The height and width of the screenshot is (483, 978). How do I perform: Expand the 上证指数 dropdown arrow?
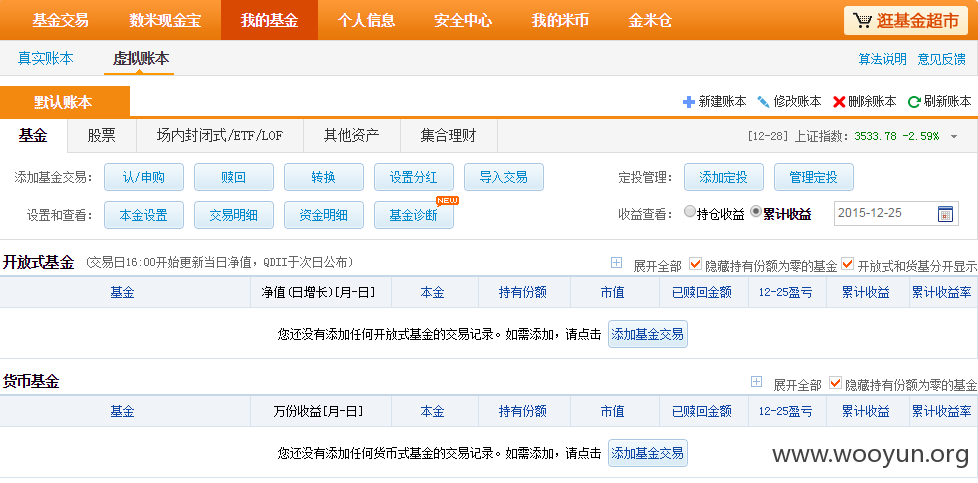[x=954, y=137]
